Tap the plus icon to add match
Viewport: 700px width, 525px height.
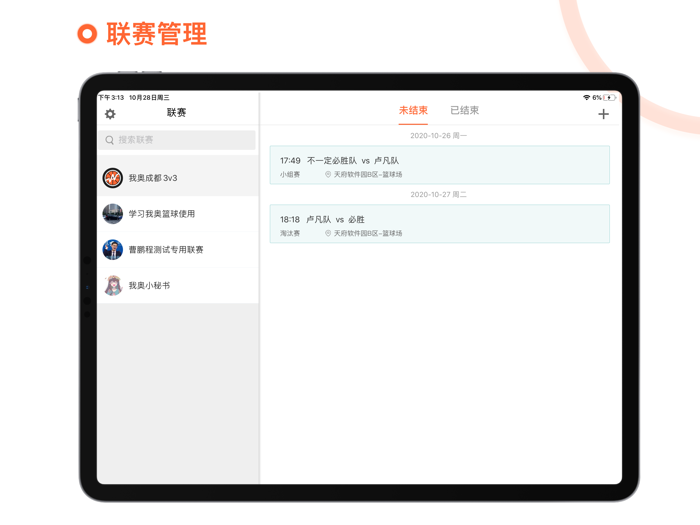[603, 114]
